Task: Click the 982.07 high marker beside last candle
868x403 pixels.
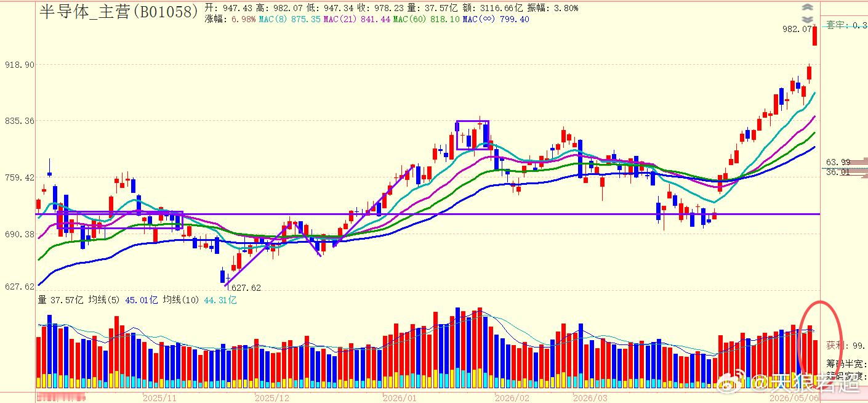Action: [797, 29]
